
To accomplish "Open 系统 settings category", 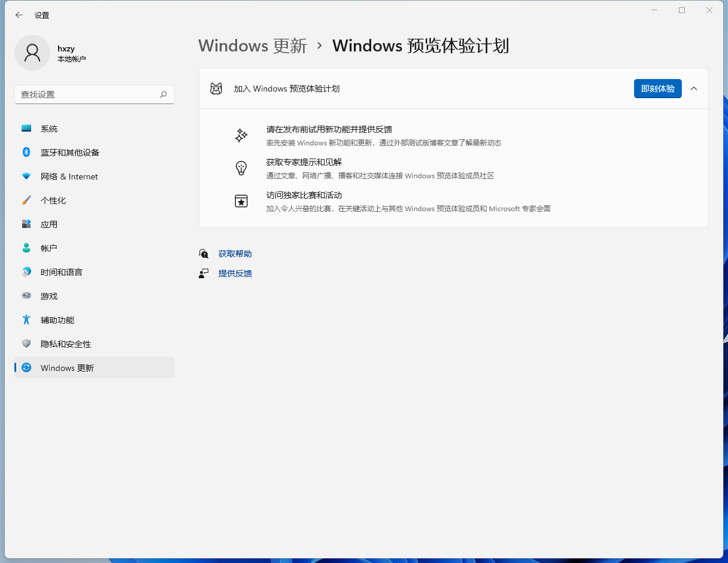I will (x=95, y=129).
